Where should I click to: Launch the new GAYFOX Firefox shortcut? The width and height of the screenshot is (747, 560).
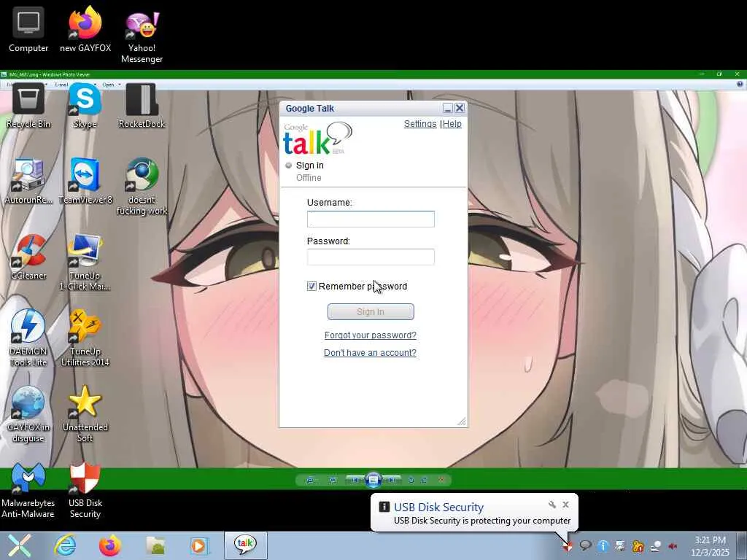(85, 28)
